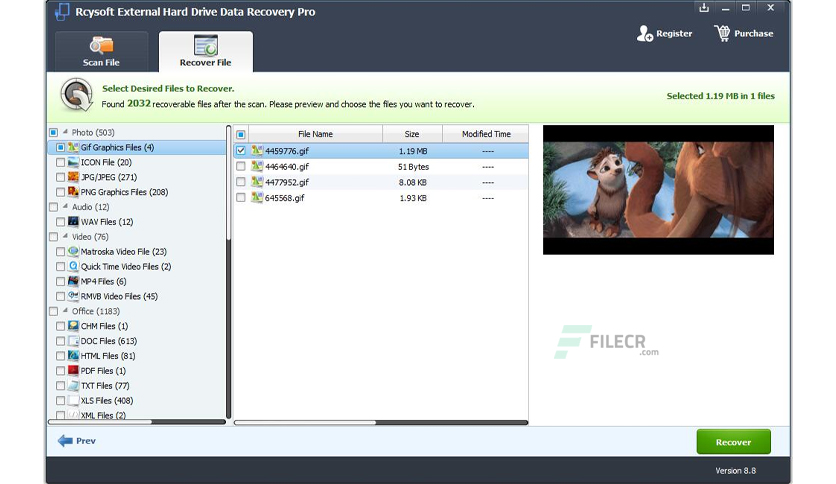The width and height of the screenshot is (836, 484).
Task: Check the JPG/JPEG (271) checkbox
Action: click(x=60, y=177)
